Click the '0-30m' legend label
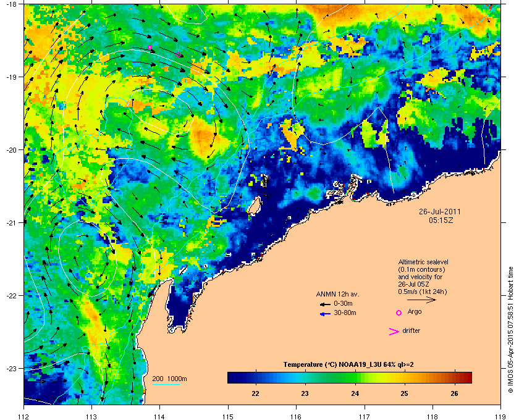The image size is (519, 420). (x=343, y=303)
